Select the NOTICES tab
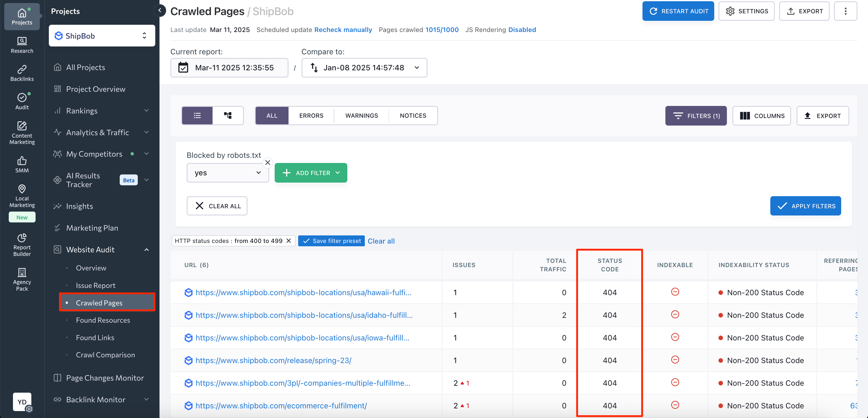This screenshot has height=418, width=868. pyautogui.click(x=413, y=115)
